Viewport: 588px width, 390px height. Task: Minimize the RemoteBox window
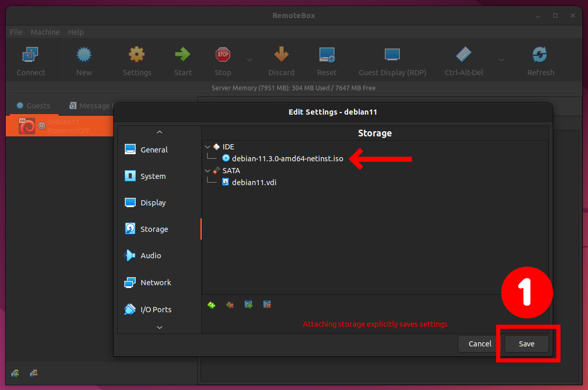pyautogui.click(x=538, y=16)
